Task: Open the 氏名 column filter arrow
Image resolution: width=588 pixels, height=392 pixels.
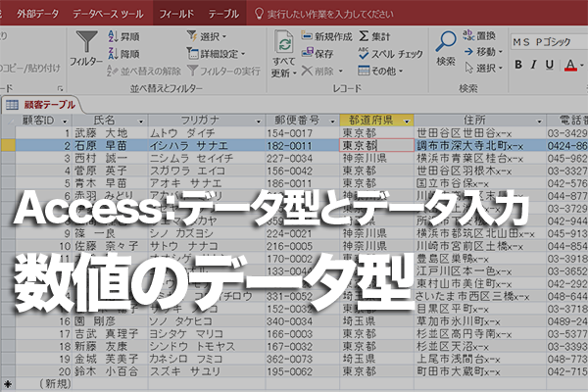Action: point(141,122)
